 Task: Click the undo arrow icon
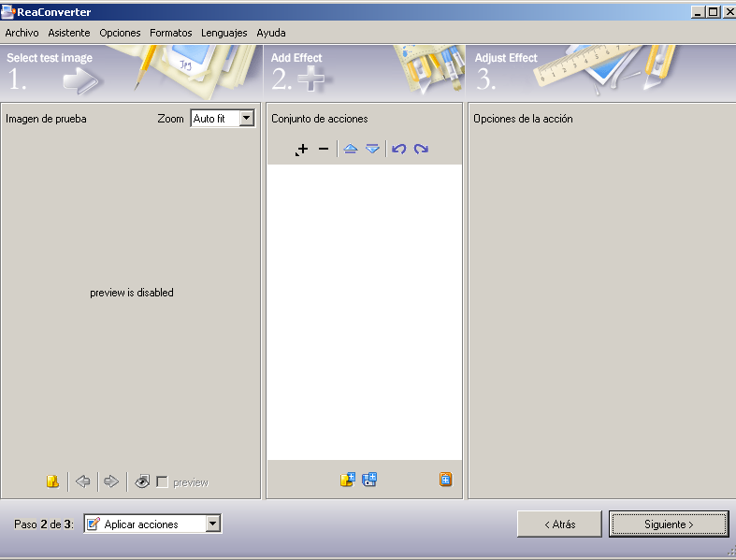399,150
